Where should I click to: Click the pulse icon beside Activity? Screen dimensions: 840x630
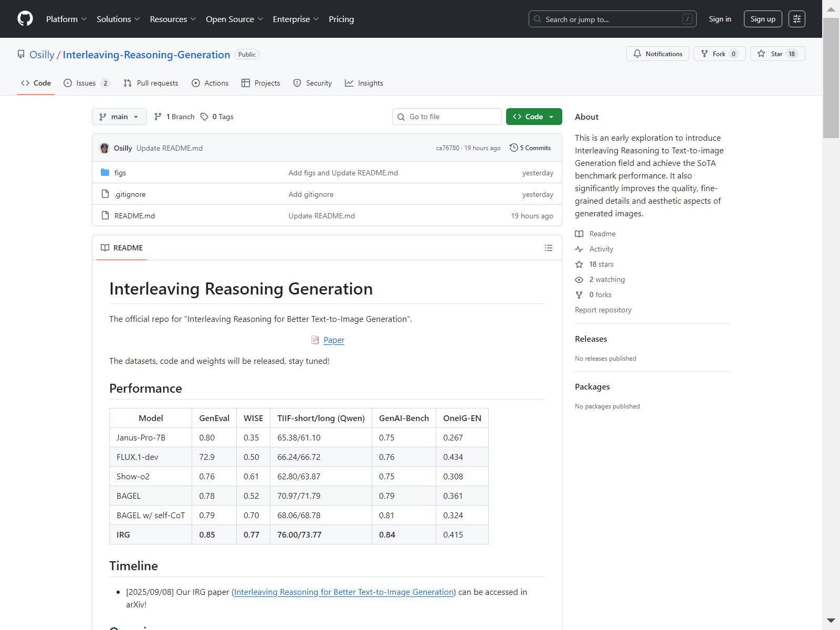point(579,249)
